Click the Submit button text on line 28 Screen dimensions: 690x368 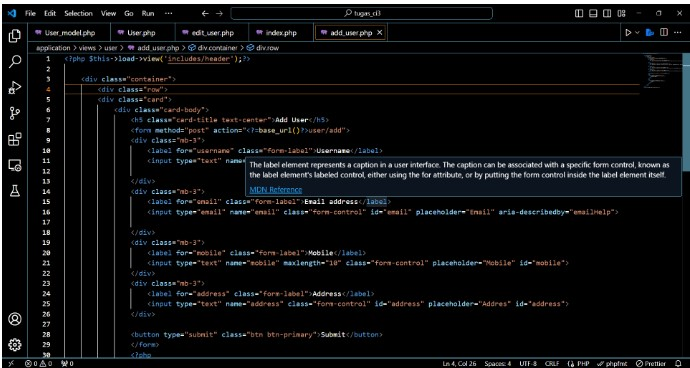point(333,335)
